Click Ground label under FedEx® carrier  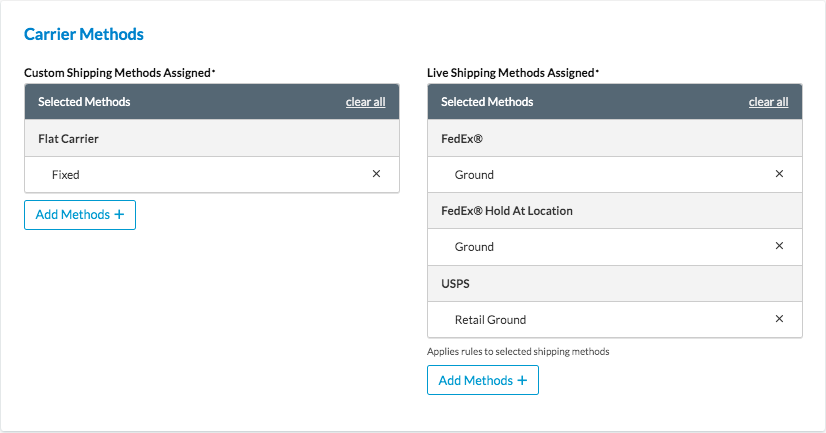pos(474,175)
